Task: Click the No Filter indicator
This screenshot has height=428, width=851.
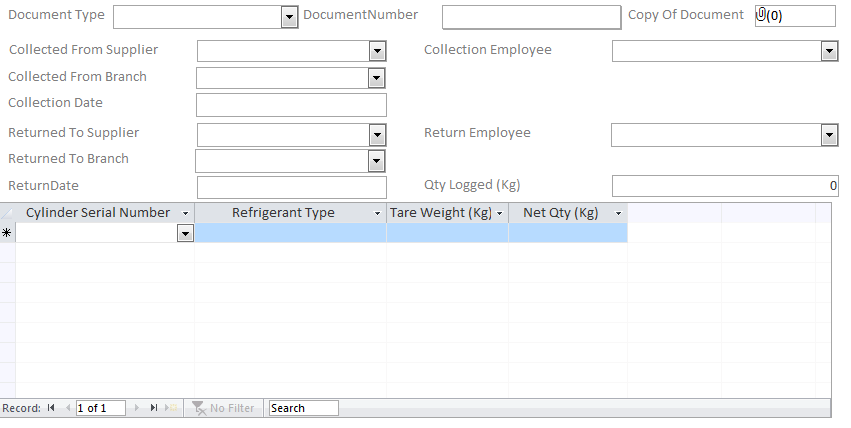Action: click(224, 408)
